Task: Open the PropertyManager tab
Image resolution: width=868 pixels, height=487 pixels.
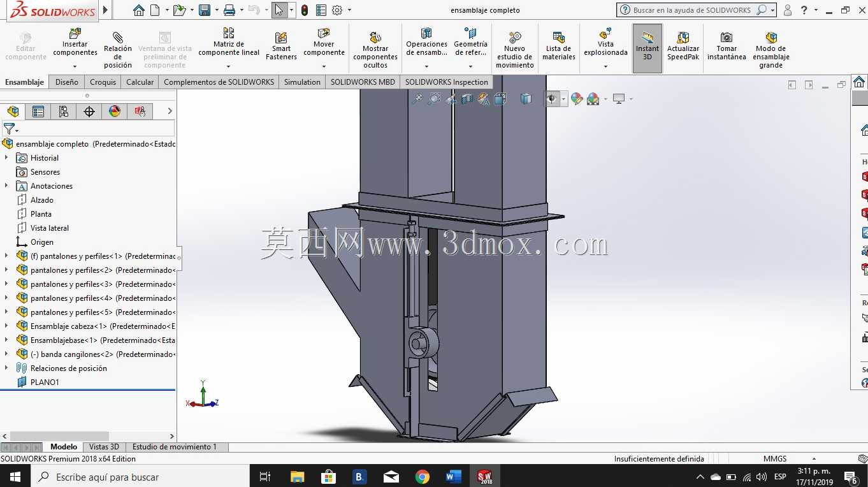Action: tap(38, 112)
